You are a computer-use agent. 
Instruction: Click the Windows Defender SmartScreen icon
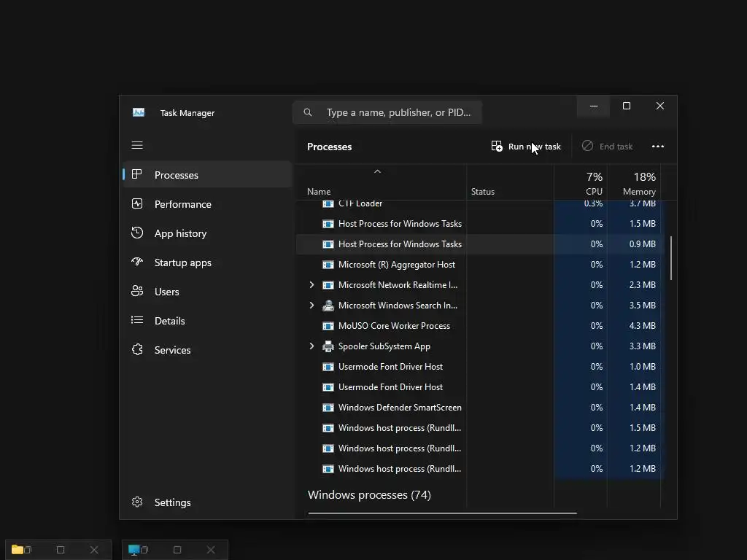click(x=328, y=408)
